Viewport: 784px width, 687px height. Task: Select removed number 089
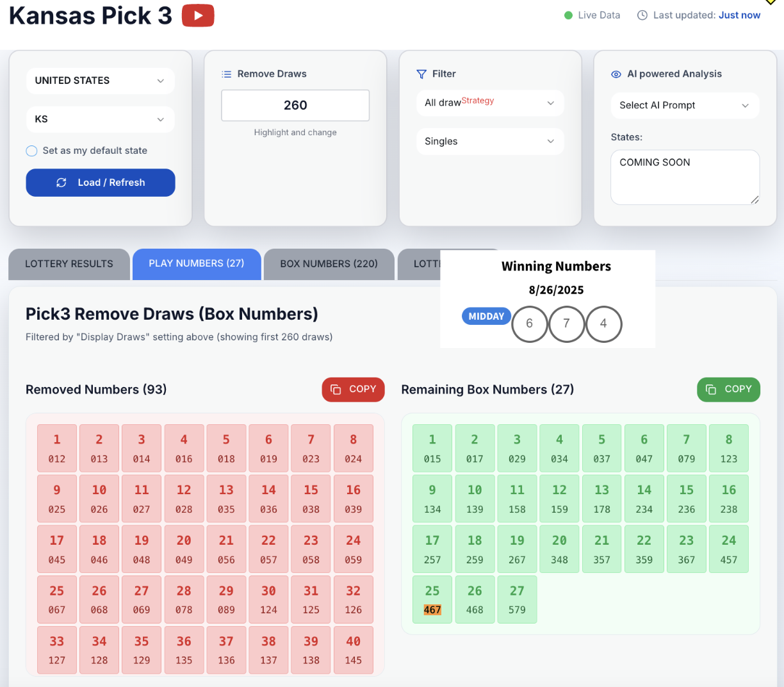pyautogui.click(x=226, y=600)
